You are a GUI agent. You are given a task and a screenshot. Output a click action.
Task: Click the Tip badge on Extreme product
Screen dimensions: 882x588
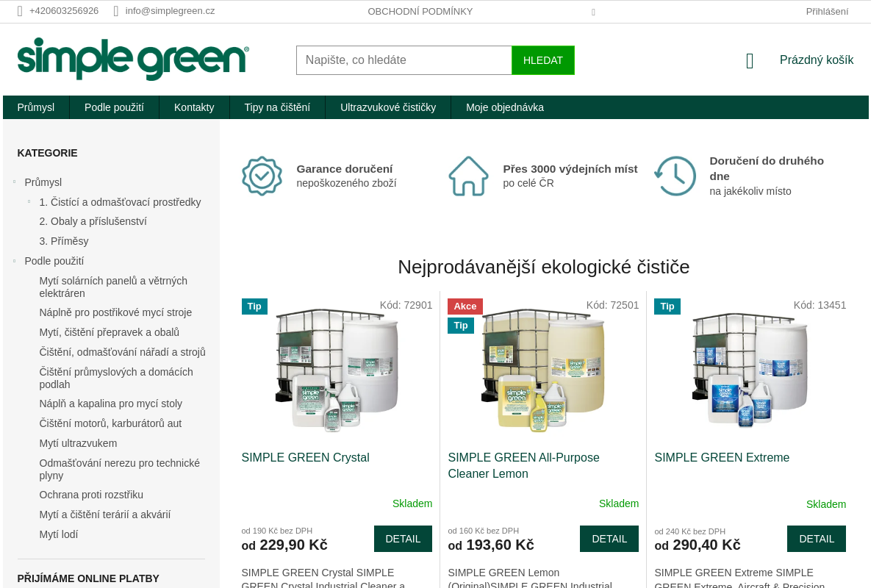[667, 306]
